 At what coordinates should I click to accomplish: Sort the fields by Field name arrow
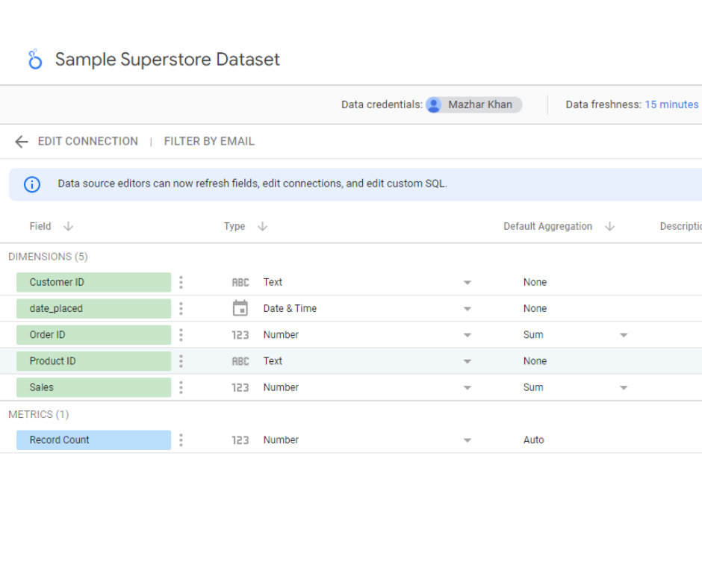coord(68,227)
